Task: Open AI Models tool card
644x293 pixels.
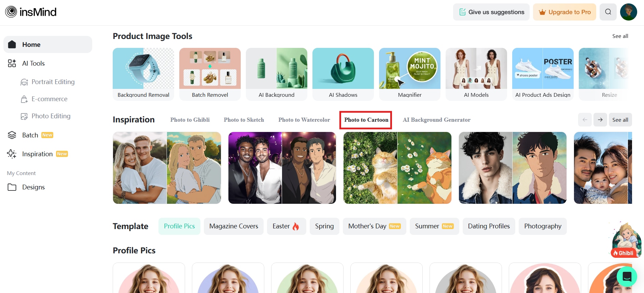Action: tap(476, 74)
